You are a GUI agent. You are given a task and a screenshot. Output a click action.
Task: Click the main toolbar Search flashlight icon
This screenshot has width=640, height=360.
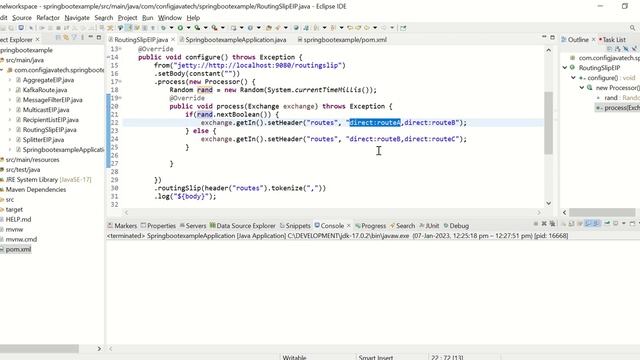278,28
